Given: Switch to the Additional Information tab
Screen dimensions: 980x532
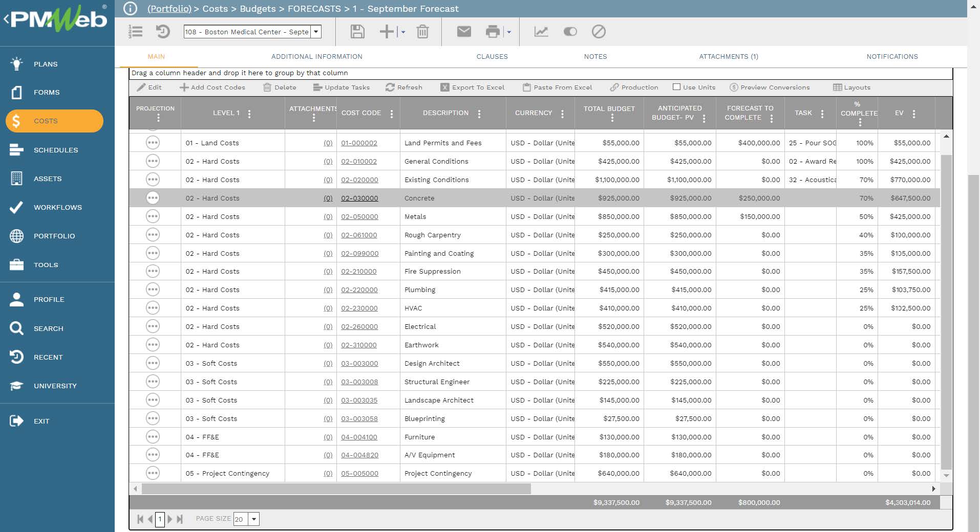Looking at the screenshot, I should point(316,57).
